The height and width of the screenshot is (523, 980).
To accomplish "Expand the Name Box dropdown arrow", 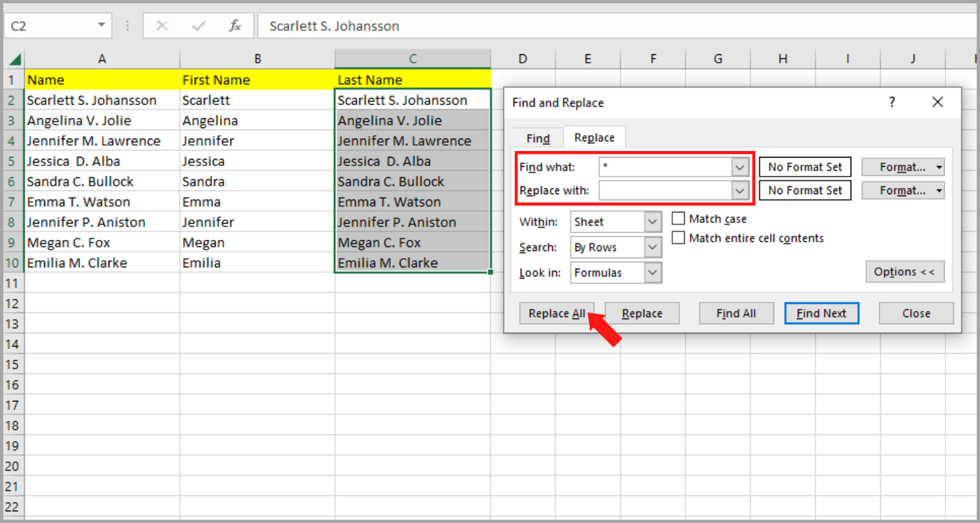I will click(101, 25).
